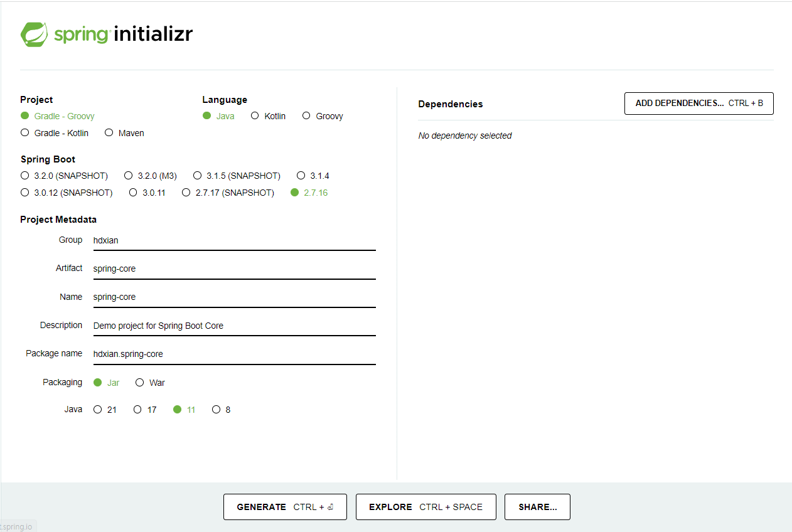Viewport: 792px width, 532px height.
Task: Choose Maven as project type
Action: coord(124,133)
